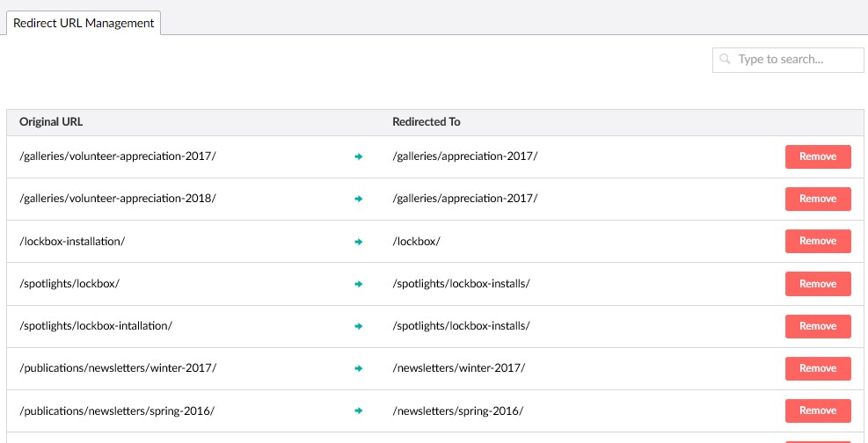
Task: Switch to the Redirect URL Management tab
Action: click(84, 23)
